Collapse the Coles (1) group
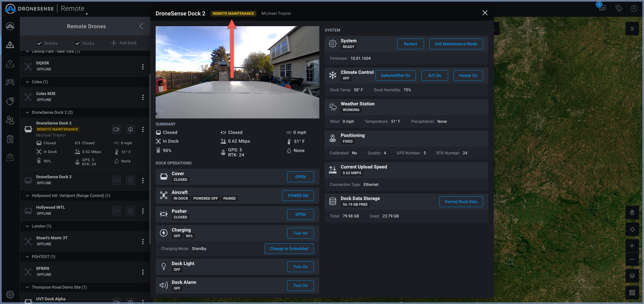Image resolution: width=644 pixels, height=304 pixels. click(27, 82)
